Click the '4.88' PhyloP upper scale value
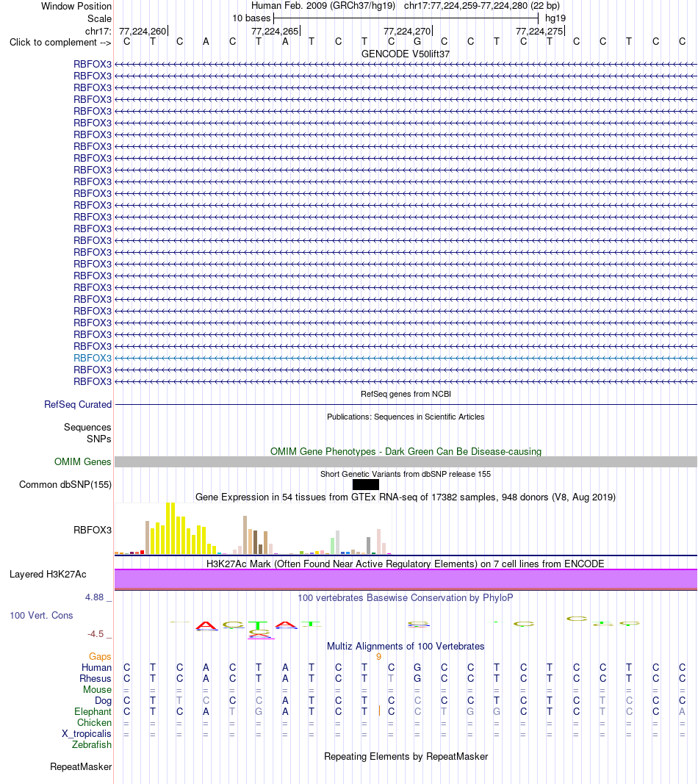This screenshot has width=698, height=784. tap(94, 597)
